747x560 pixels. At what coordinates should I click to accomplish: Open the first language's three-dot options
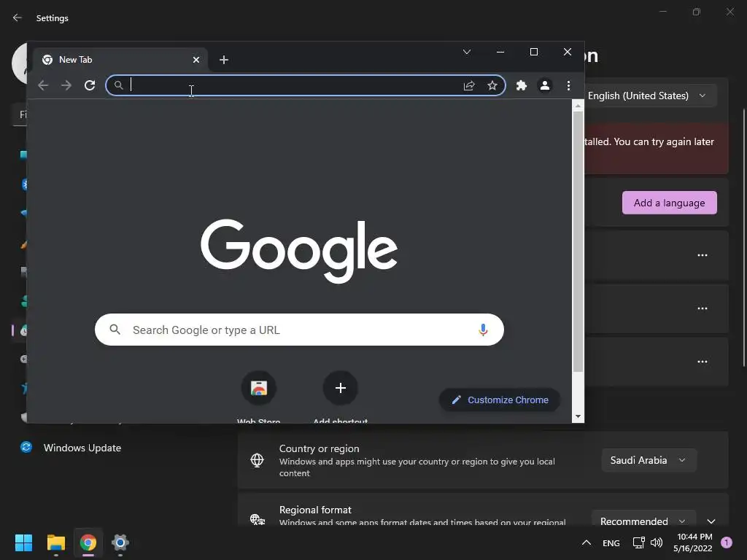click(703, 255)
